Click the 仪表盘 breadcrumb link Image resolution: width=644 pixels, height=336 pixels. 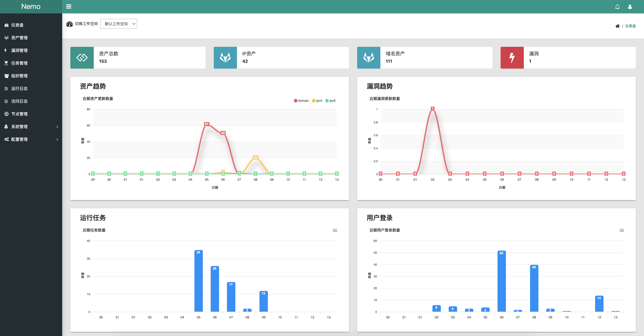[630, 26]
